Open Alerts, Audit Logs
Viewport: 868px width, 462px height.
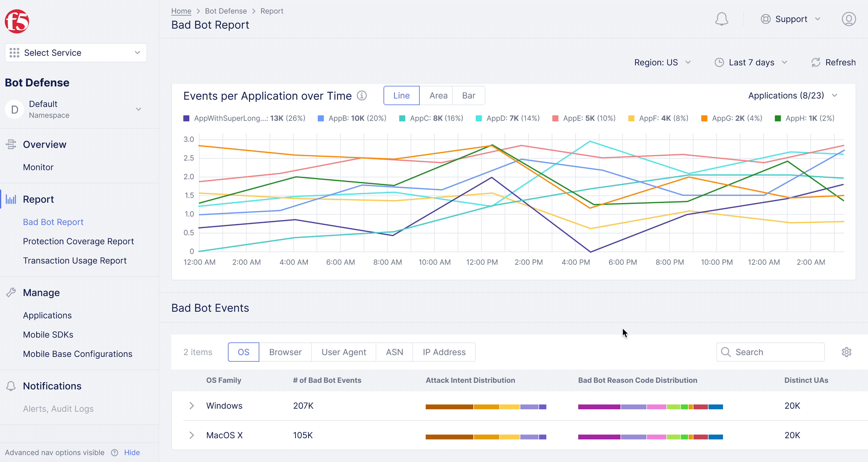tap(58, 409)
